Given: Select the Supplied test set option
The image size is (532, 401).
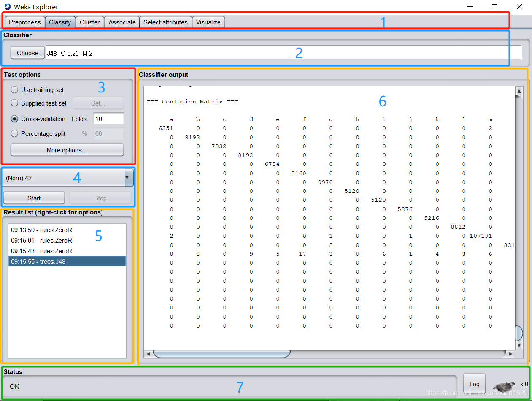Looking at the screenshot, I should (x=15, y=103).
